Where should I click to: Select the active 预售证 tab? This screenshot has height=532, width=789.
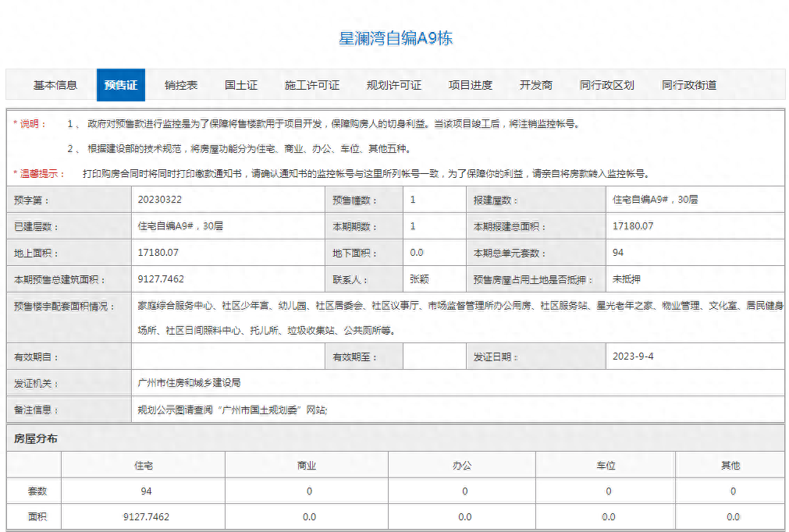pyautogui.click(x=120, y=85)
